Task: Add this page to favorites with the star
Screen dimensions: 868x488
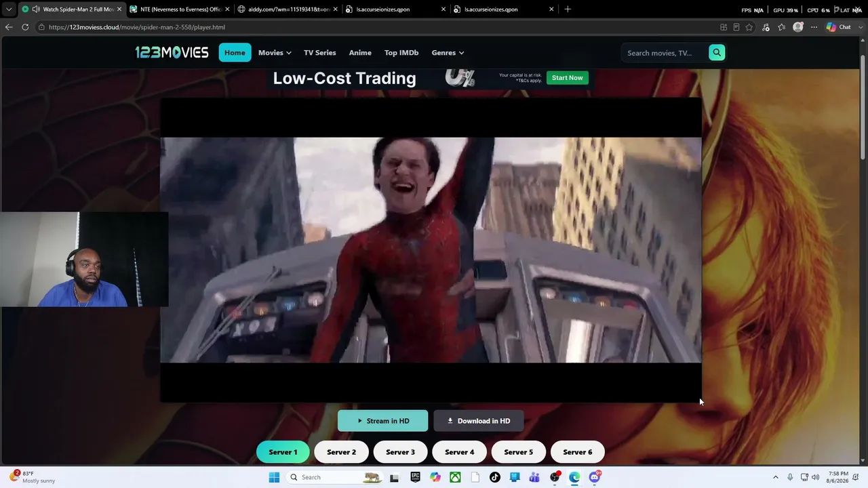Action: tap(749, 27)
